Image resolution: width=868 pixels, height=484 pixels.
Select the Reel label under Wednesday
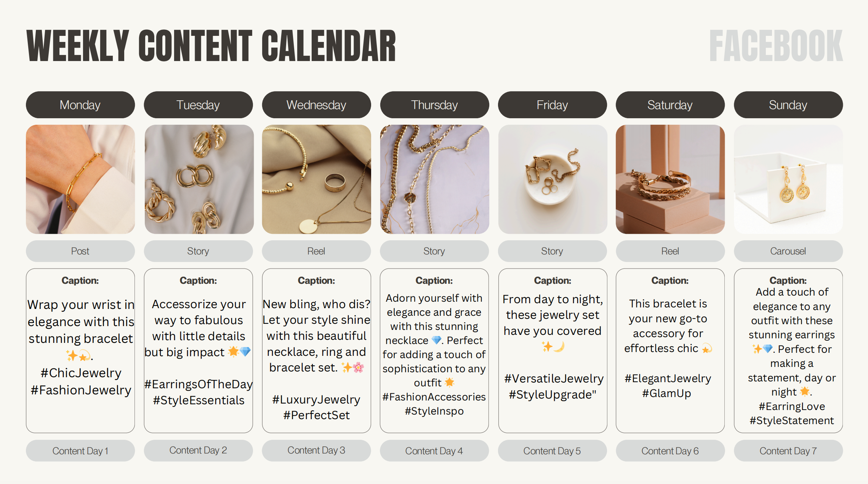316,251
